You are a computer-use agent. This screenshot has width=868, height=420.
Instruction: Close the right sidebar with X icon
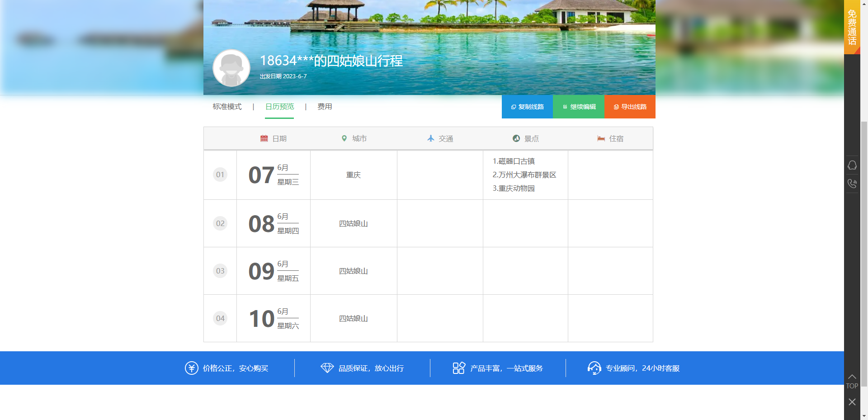tap(852, 402)
